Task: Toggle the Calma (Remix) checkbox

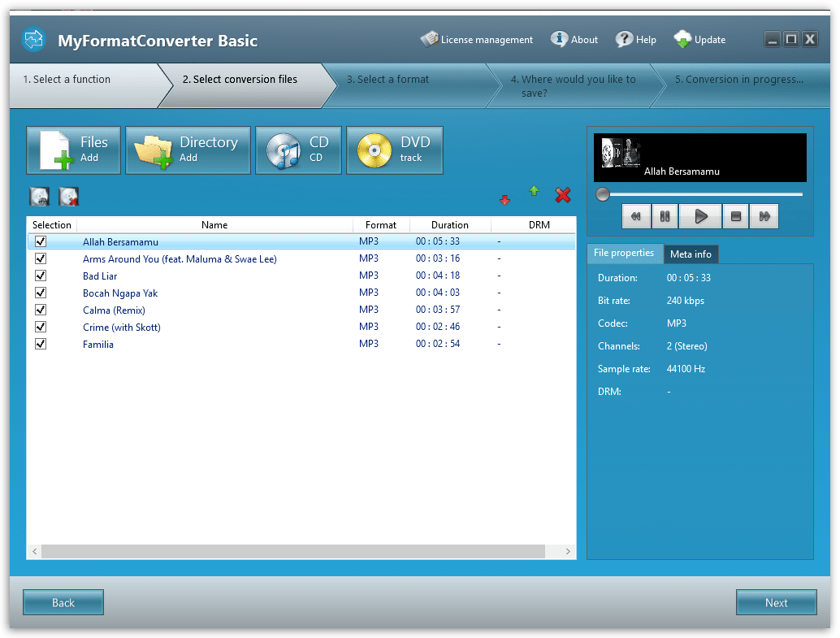Action: pos(41,310)
